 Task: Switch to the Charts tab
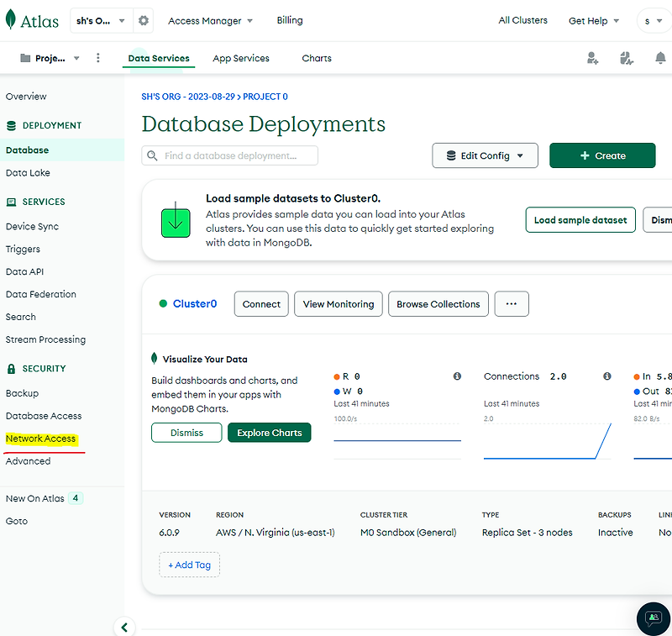(317, 58)
